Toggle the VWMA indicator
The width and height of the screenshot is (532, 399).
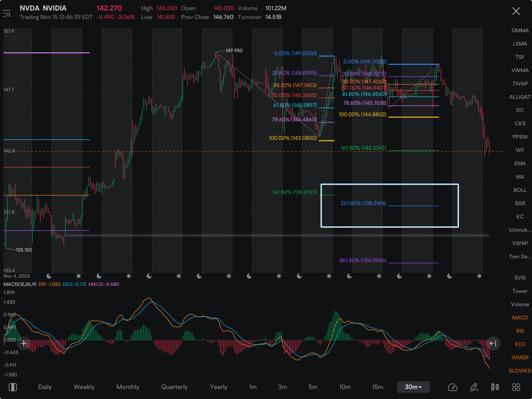[x=520, y=70]
